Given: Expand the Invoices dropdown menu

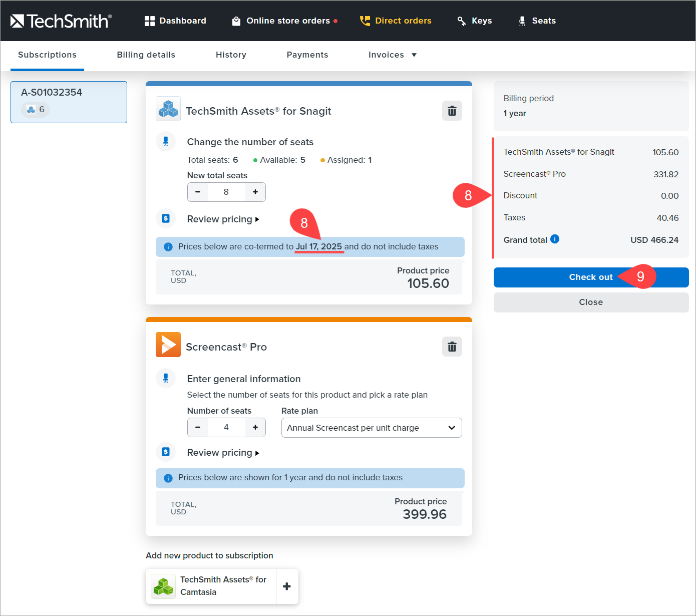Looking at the screenshot, I should 392,55.
